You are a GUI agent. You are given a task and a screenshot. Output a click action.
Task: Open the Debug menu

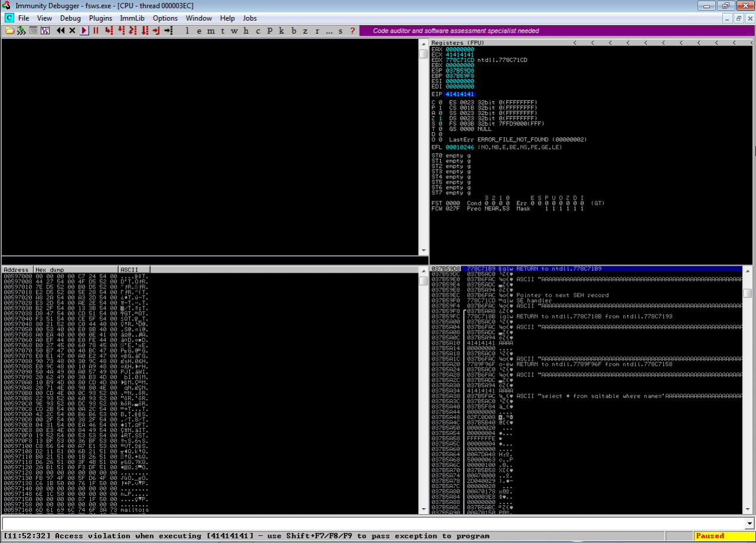[70, 18]
